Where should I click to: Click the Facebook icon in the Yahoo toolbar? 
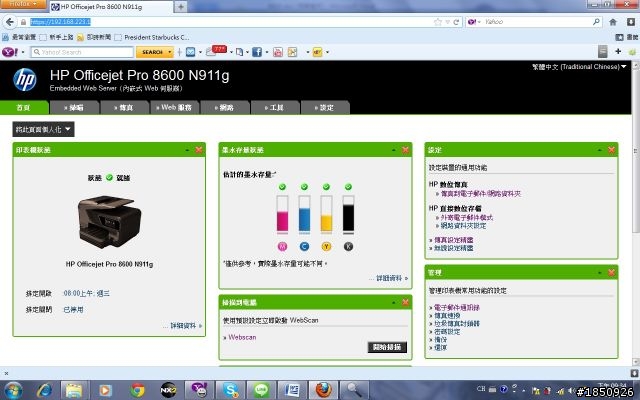(x=257, y=52)
